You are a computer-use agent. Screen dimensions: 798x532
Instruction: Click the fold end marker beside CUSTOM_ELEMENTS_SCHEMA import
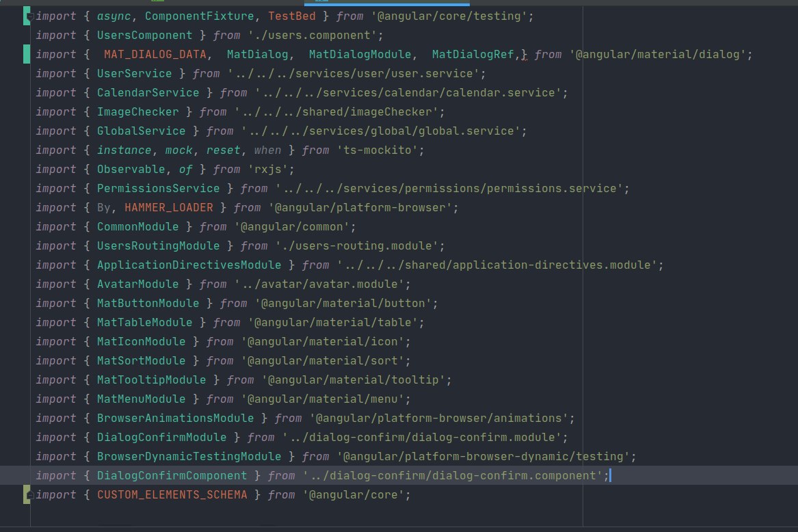tap(31, 495)
